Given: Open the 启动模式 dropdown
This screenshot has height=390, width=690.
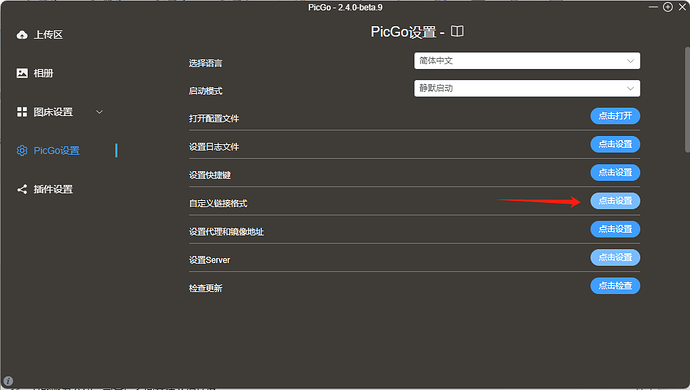Looking at the screenshot, I should [527, 88].
